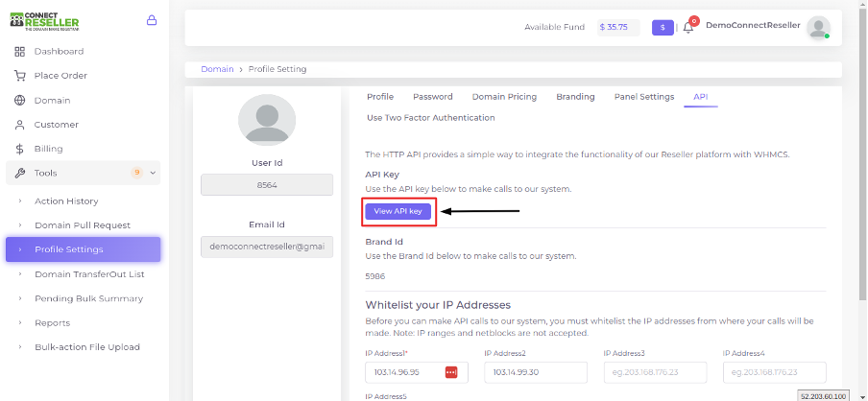
Task: Click the IP Address2 input field
Action: (535, 372)
